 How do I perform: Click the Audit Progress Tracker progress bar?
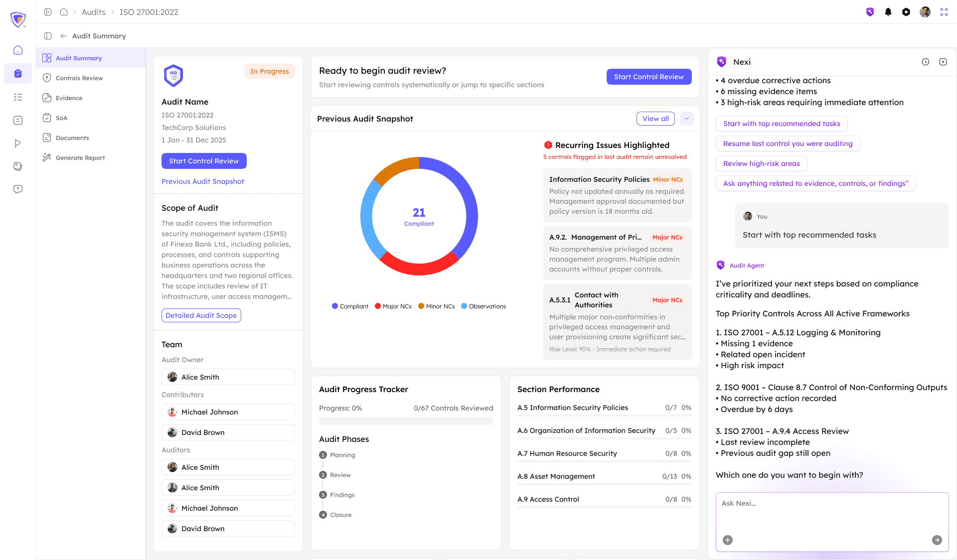pyautogui.click(x=406, y=421)
